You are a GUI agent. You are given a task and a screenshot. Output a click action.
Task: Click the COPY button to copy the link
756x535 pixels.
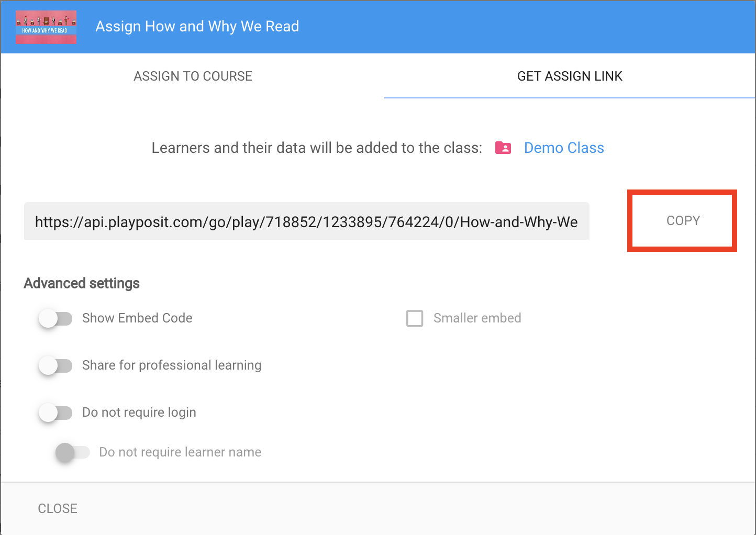[682, 220]
